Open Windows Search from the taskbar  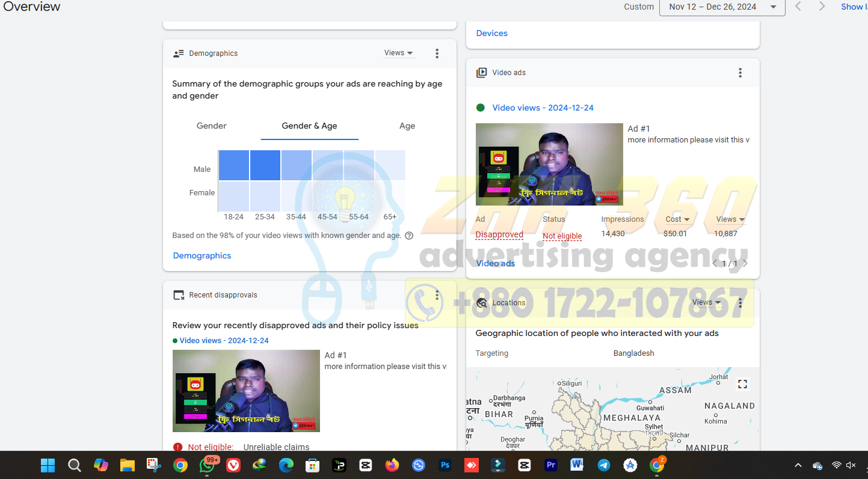(74, 465)
